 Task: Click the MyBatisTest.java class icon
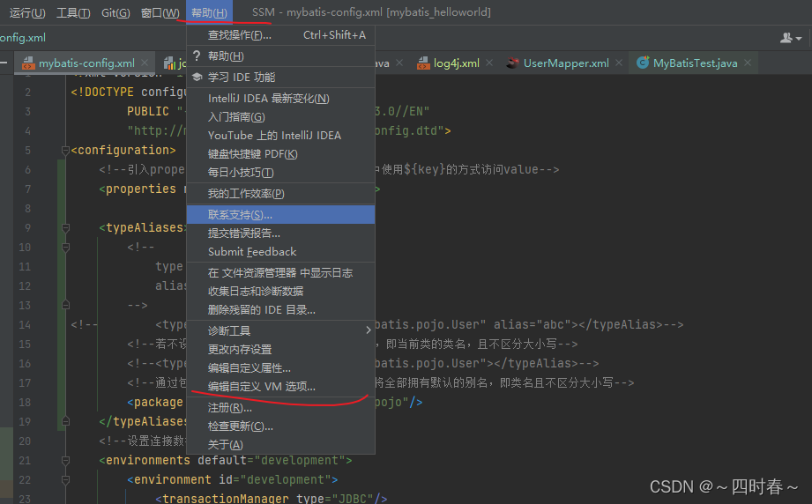(x=643, y=63)
